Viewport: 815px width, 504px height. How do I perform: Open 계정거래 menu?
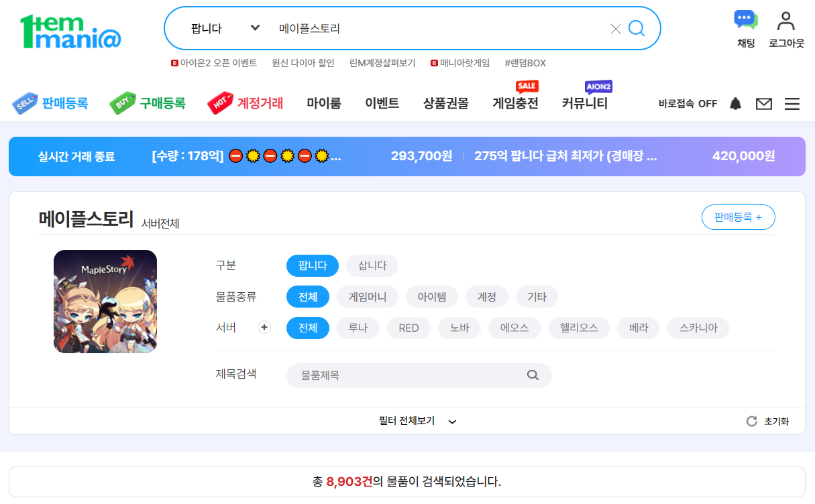[x=260, y=103]
